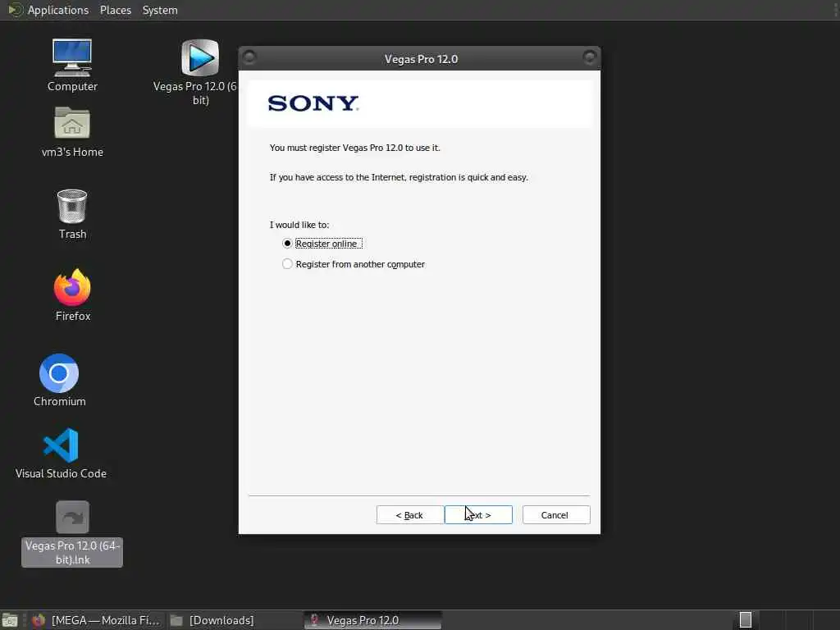Go back with the Back button

(x=410, y=515)
